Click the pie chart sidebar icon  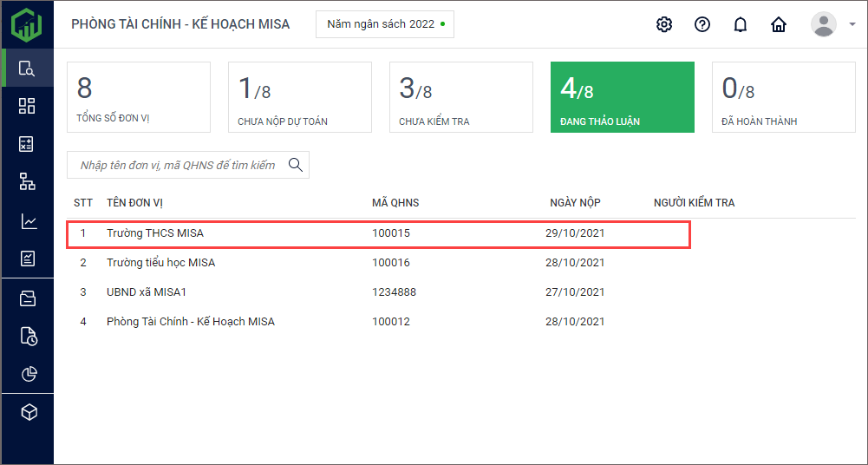point(27,374)
